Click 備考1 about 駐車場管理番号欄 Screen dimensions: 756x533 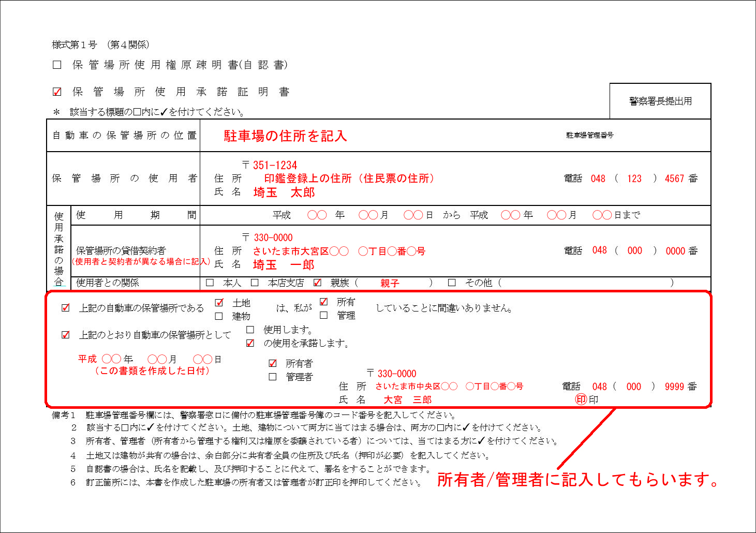tap(255, 415)
